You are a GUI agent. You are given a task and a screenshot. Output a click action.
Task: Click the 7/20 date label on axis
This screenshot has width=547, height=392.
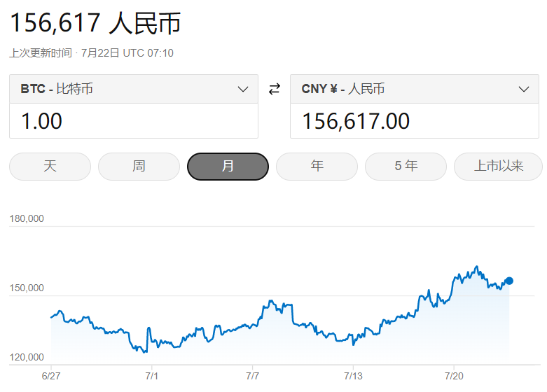click(454, 377)
